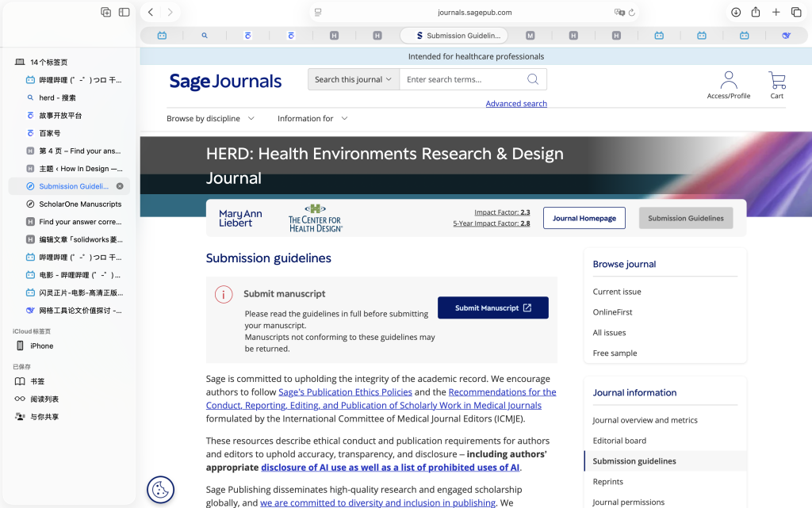Select Submission Guidelines tab in tab bar
Screen dimensions: 812x508
(x=454, y=35)
